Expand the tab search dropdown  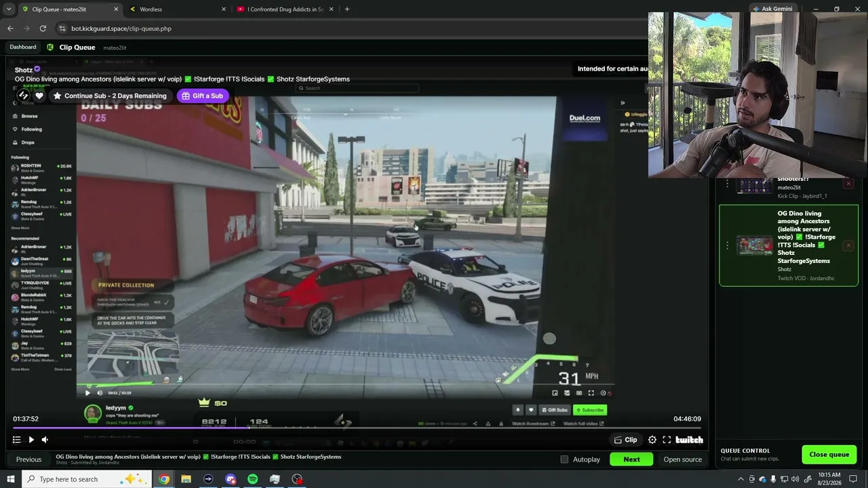coord(9,9)
